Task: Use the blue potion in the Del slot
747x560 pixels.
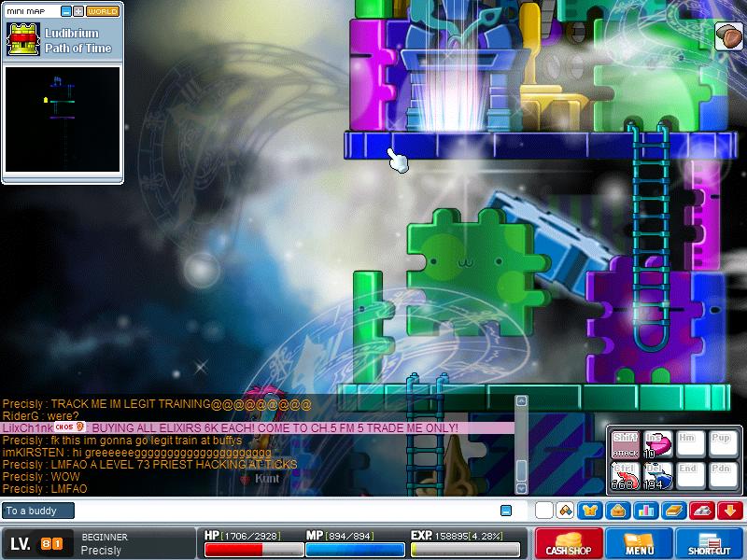Action: pyautogui.click(x=658, y=475)
